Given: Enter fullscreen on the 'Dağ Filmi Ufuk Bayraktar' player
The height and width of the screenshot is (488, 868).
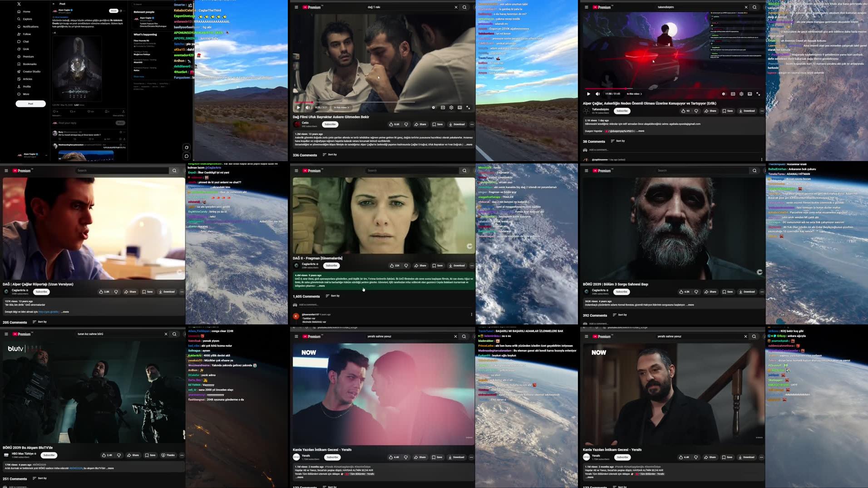Looking at the screenshot, I should (x=468, y=108).
